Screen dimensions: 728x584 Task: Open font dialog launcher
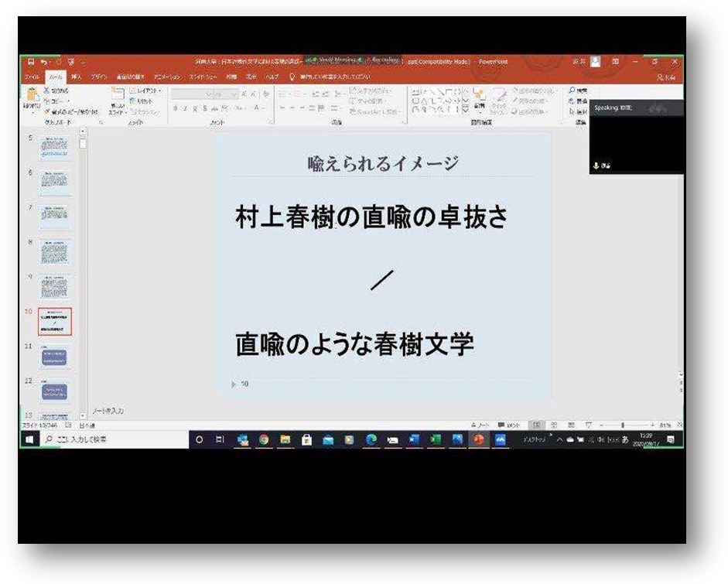click(x=272, y=122)
